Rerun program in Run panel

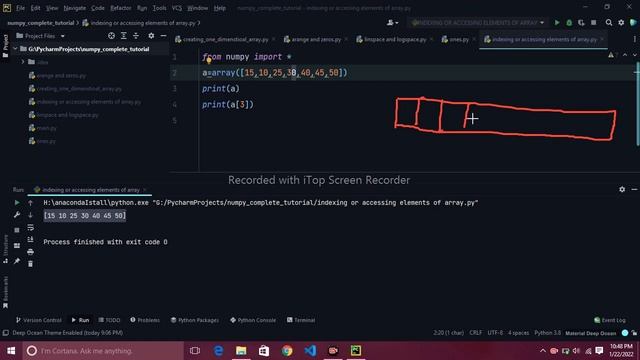tap(17, 202)
